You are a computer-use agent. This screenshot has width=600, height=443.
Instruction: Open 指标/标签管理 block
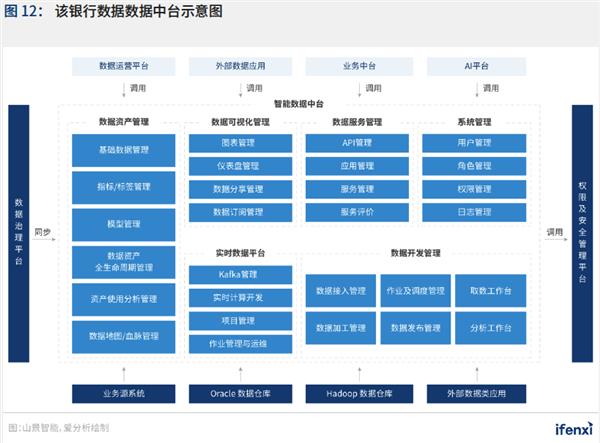point(124,187)
